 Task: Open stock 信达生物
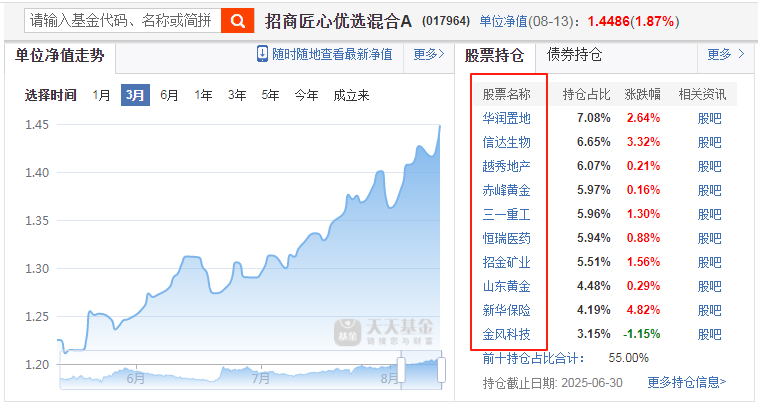tap(506, 142)
